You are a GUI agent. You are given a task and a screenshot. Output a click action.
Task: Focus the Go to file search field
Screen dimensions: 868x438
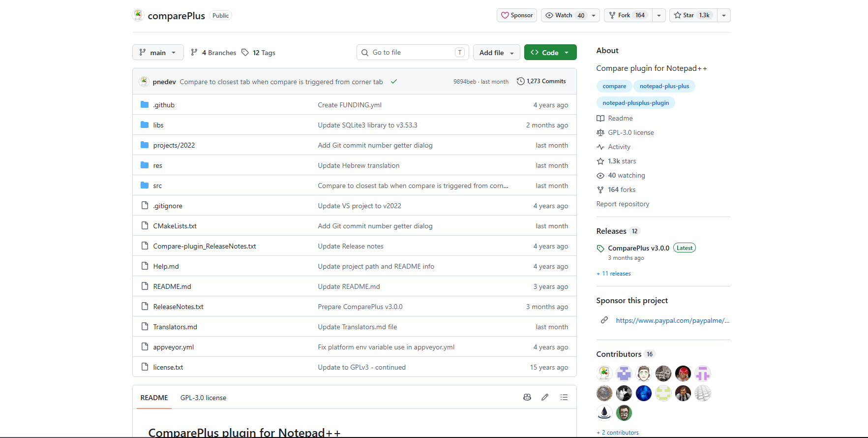click(x=413, y=52)
